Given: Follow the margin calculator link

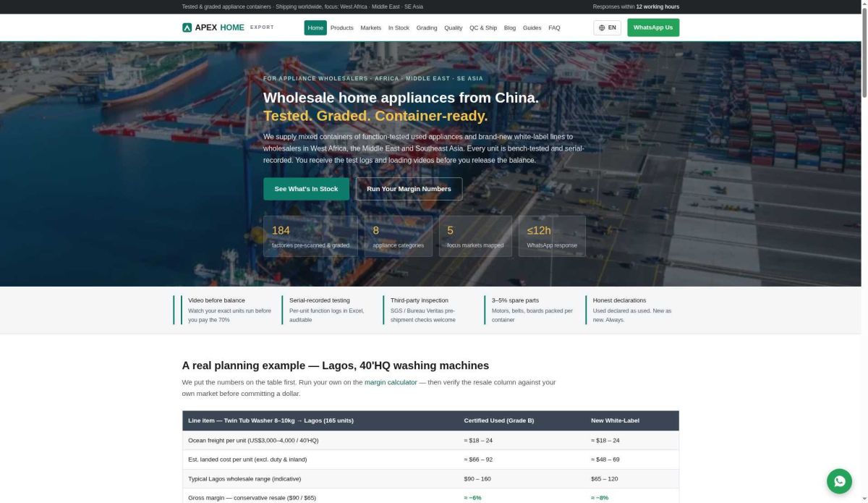Looking at the screenshot, I should (x=391, y=382).
